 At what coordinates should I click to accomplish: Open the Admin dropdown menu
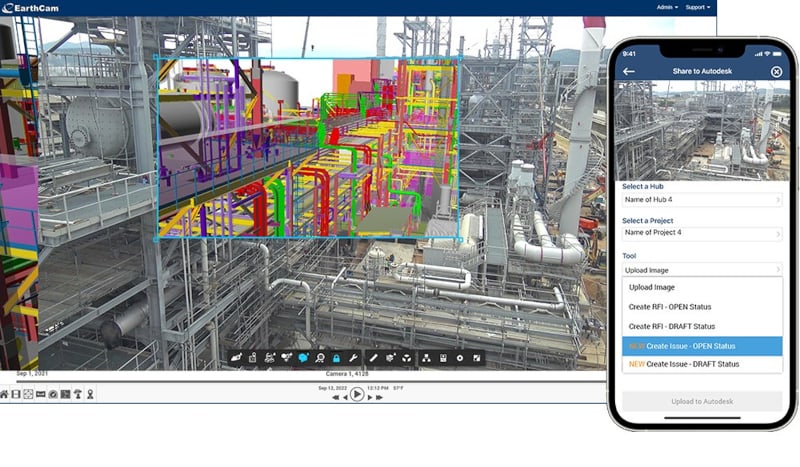point(667,7)
